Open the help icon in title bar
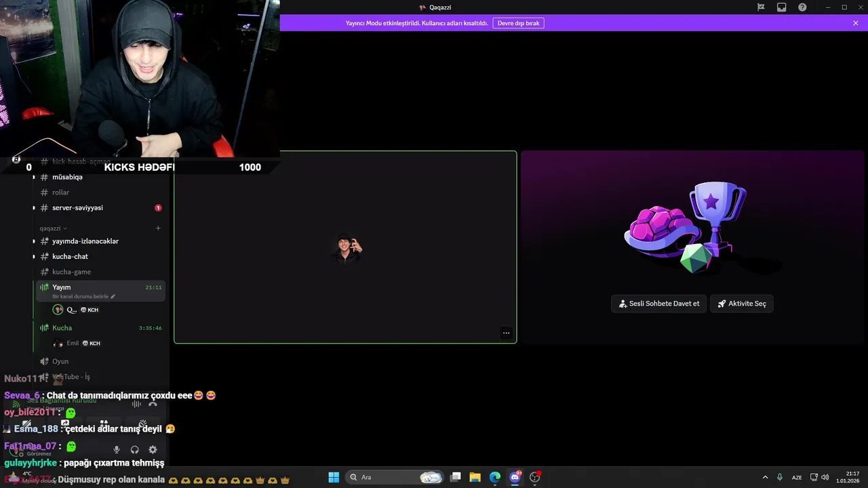 coord(802,7)
